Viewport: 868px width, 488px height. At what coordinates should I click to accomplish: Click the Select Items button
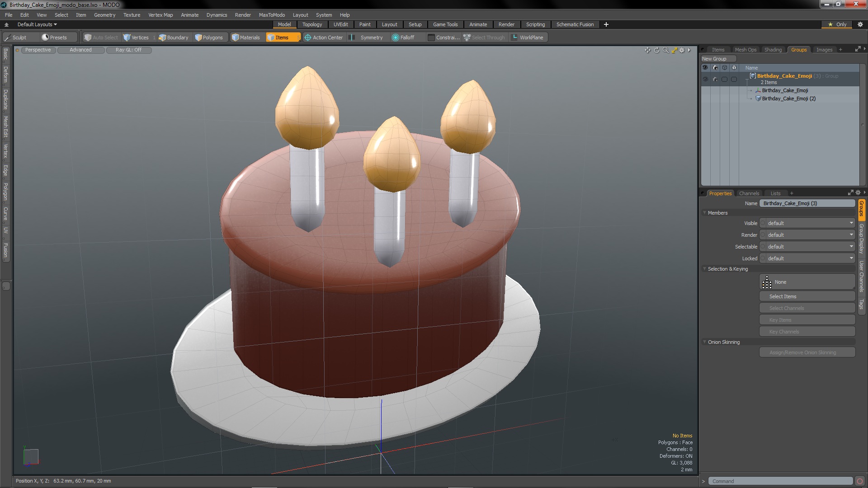point(807,296)
